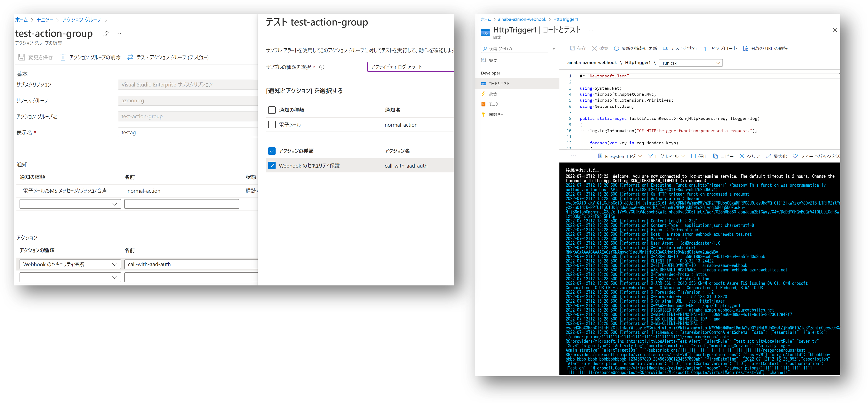
Task: Click 破棄 to discard code changes
Action: [x=600, y=49]
